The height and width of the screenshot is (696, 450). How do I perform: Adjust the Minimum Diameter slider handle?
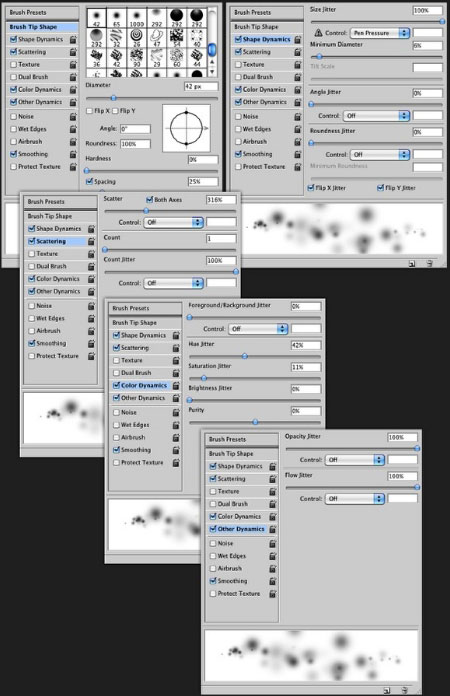coord(319,57)
